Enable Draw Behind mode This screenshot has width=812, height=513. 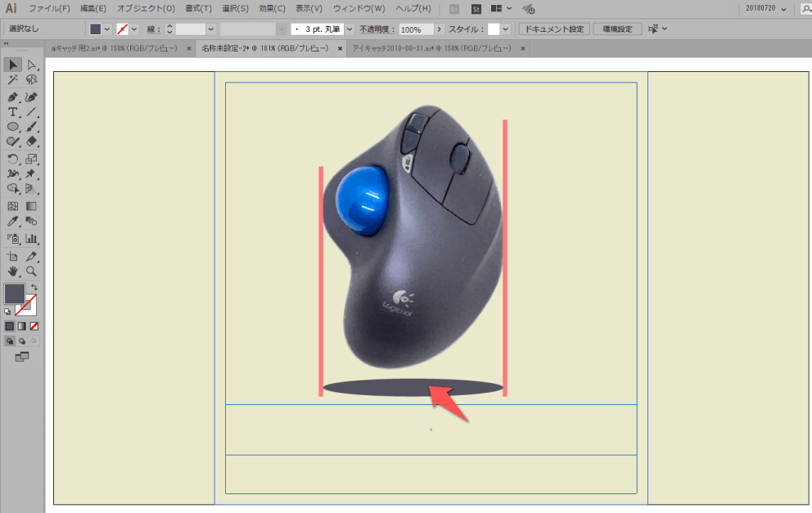[x=22, y=341]
